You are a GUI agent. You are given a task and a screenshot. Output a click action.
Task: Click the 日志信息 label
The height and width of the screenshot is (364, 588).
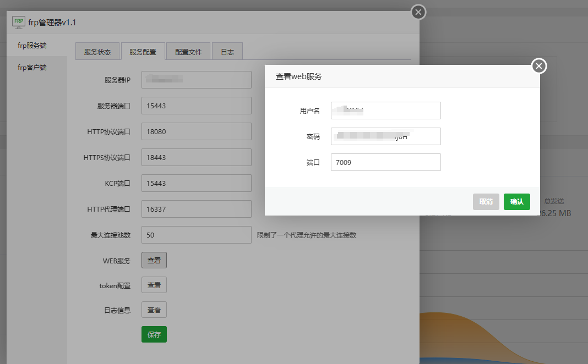[x=117, y=311]
